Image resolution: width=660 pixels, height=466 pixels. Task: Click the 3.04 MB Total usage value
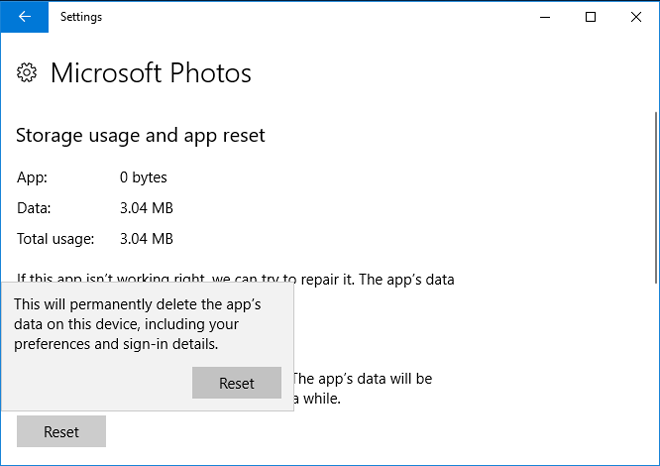pos(146,239)
